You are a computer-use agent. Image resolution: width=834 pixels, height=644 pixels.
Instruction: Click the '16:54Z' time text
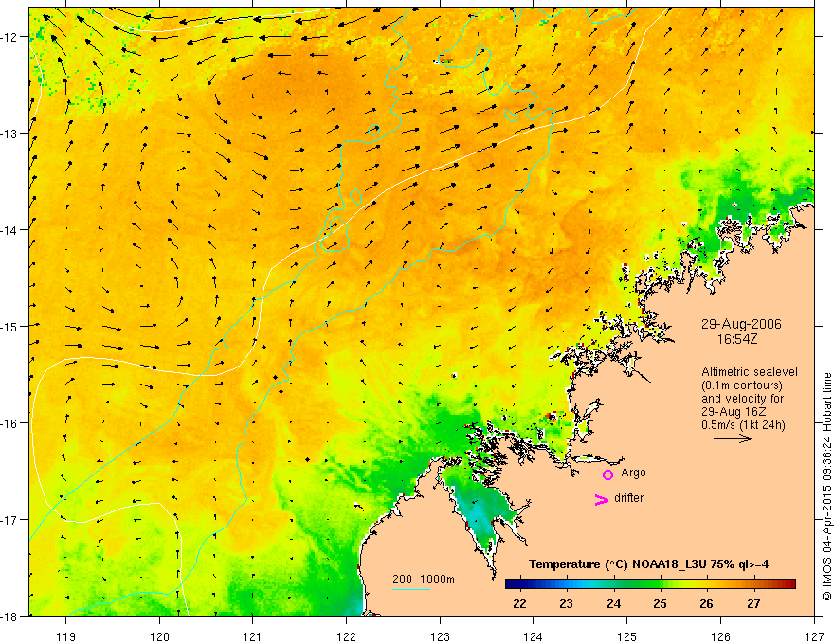[x=736, y=339]
